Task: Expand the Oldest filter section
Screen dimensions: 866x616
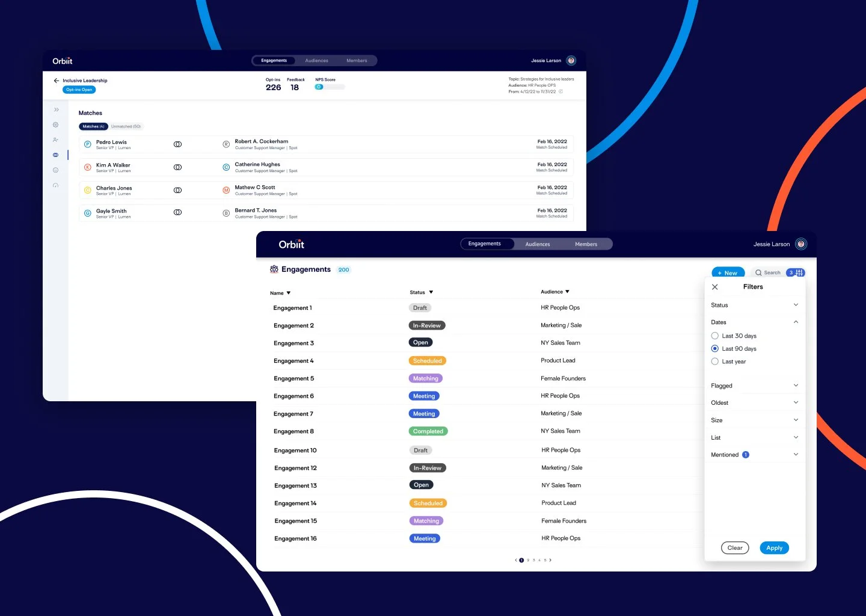Action: click(x=796, y=402)
